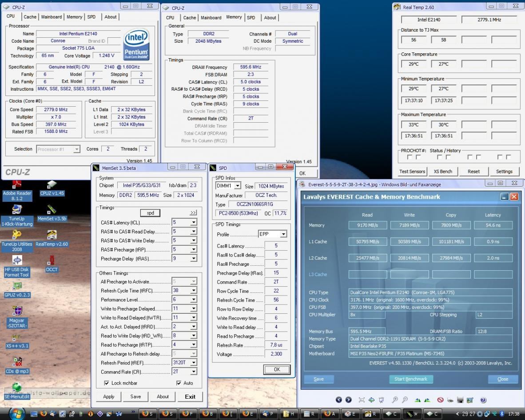Toggle first PROCHOT# status checkbox in Real Temp
Image resolution: width=525 pixels, height=420 pixels.
click(x=410, y=157)
